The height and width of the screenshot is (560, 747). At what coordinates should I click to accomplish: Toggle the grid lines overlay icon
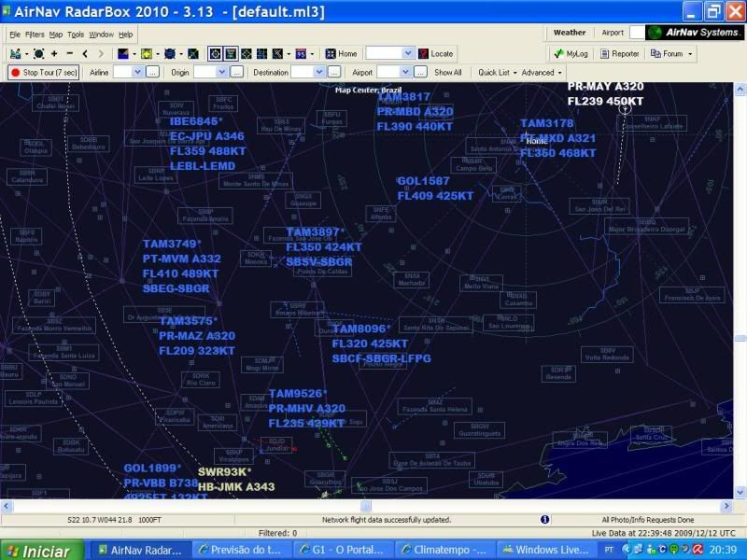tap(262, 54)
